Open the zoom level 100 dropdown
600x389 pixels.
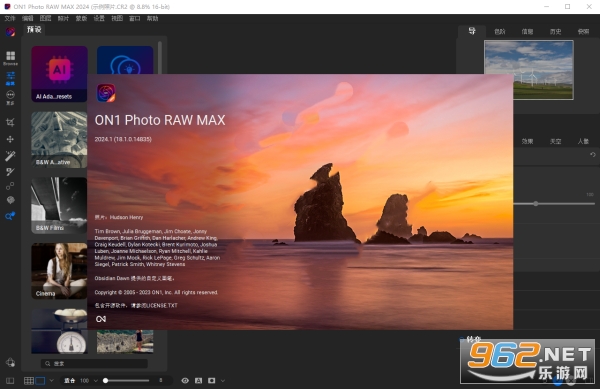tap(89, 381)
